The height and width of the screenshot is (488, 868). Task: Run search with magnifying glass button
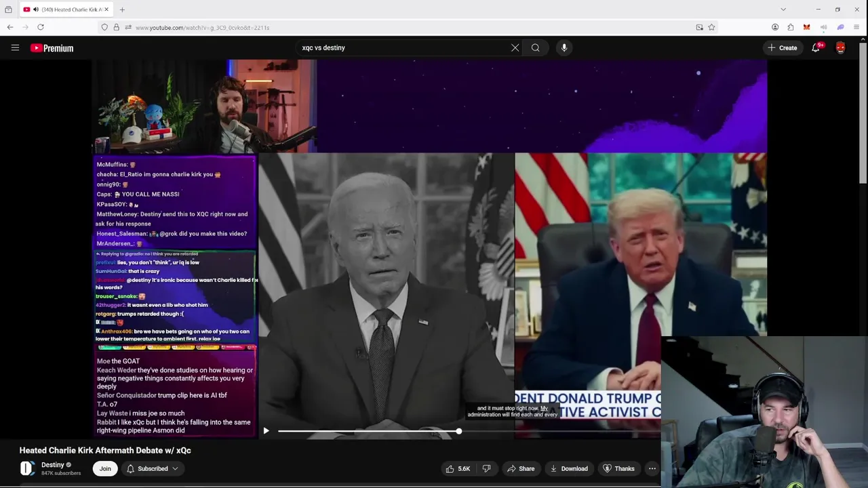click(x=536, y=47)
